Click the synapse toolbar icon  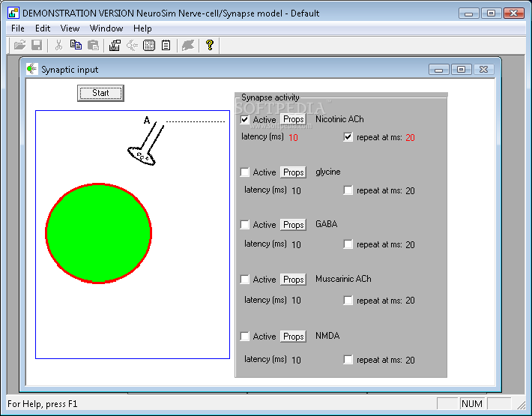pyautogui.click(x=132, y=45)
